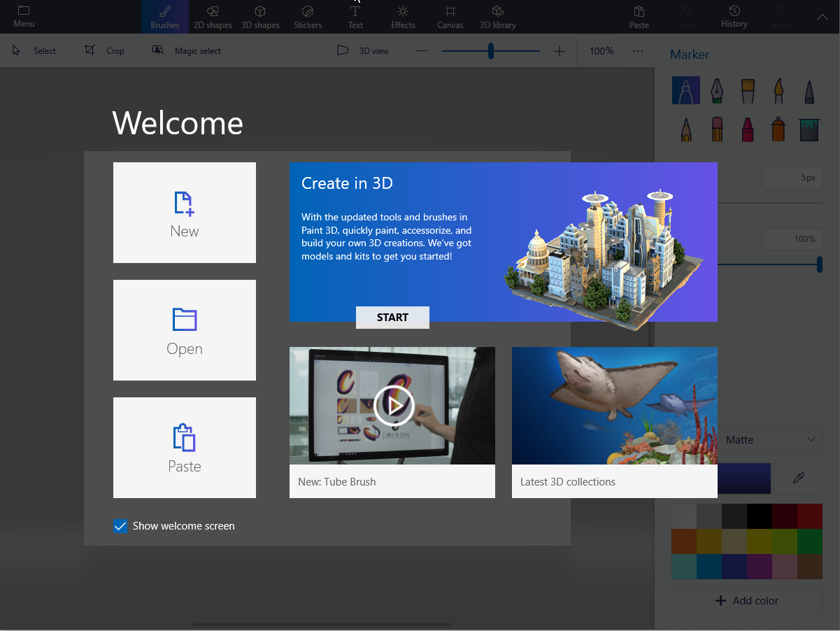Viewport: 840px width, 631px height.
Task: Open the Text tool tab
Action: point(355,17)
